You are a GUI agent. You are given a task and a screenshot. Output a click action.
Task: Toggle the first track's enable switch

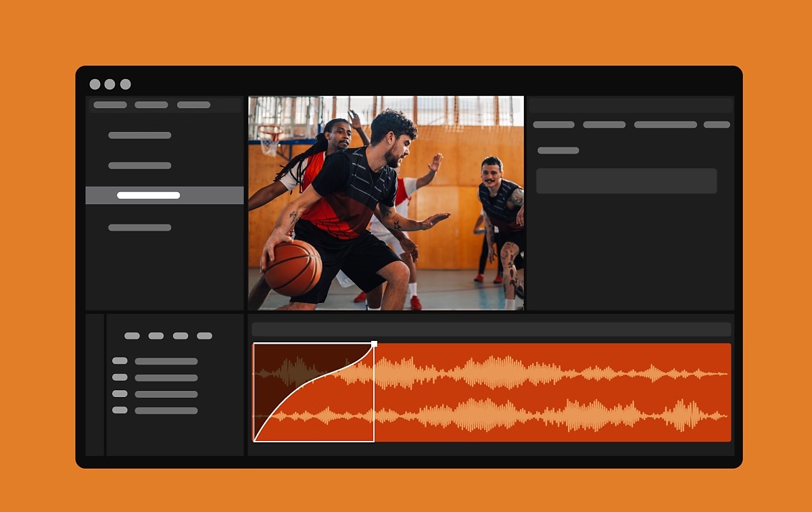point(120,360)
